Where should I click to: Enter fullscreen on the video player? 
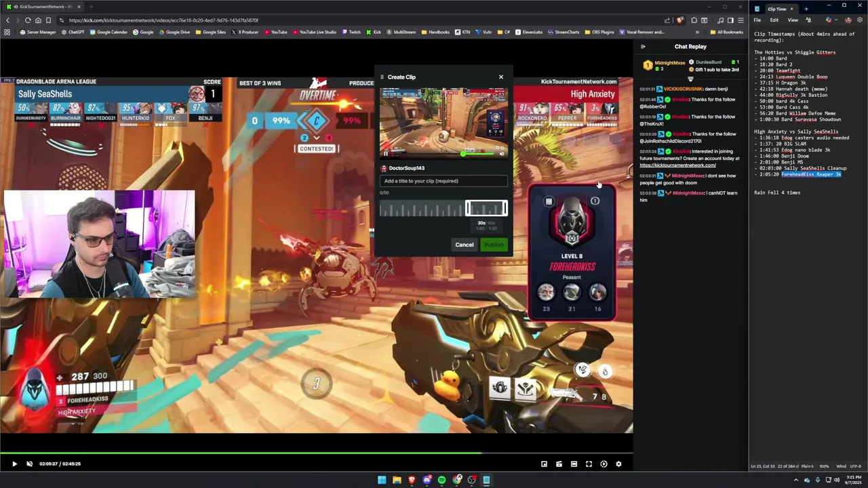[589, 464]
